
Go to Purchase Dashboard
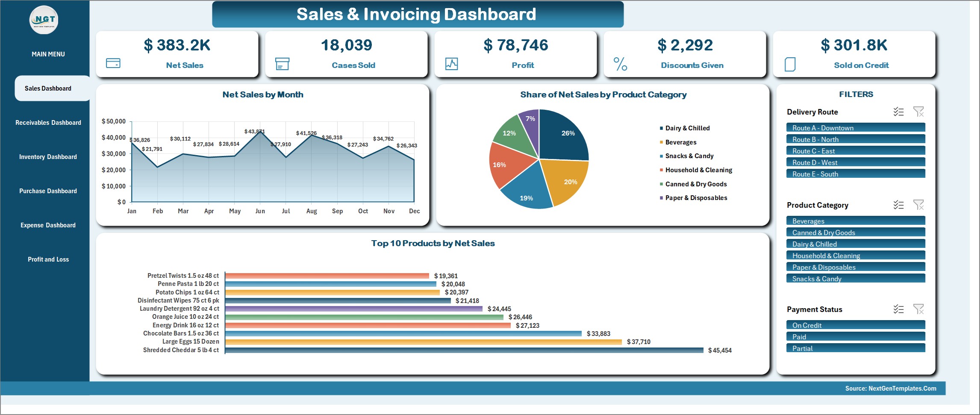click(x=48, y=191)
